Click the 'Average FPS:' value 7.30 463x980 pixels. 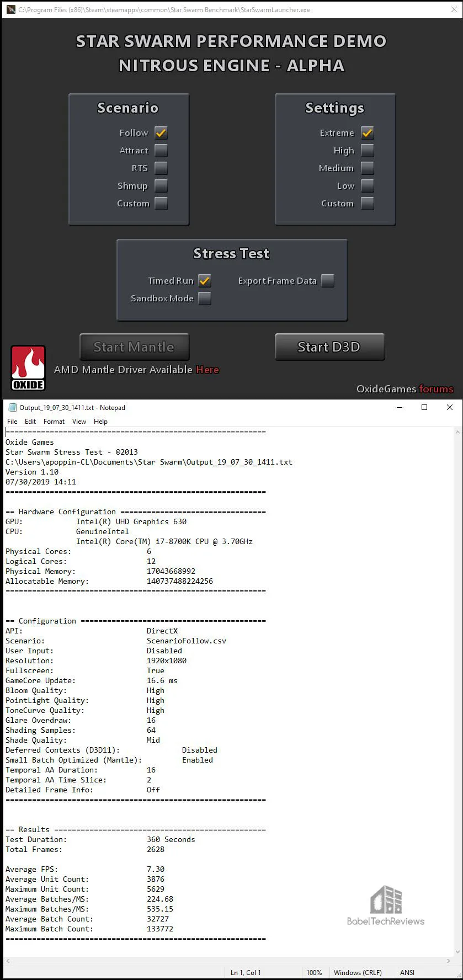pyautogui.click(x=156, y=870)
